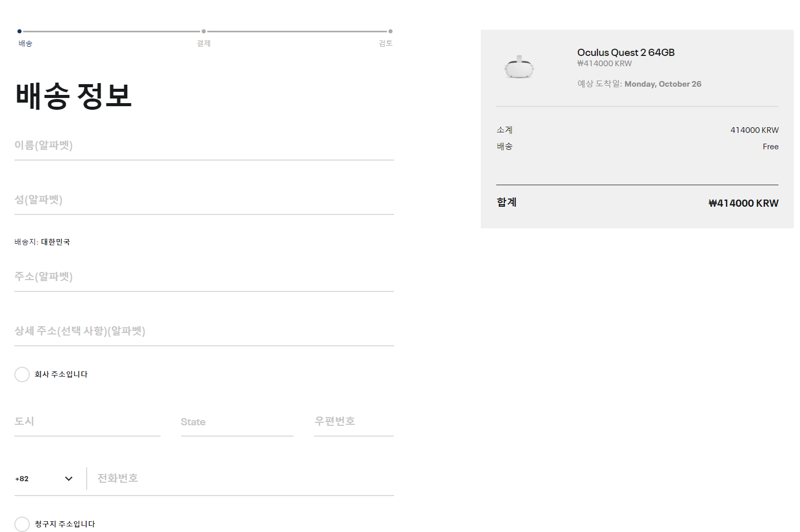Focus the 전화번호 phone number field
The height and width of the screenshot is (532, 800).
coord(245,479)
